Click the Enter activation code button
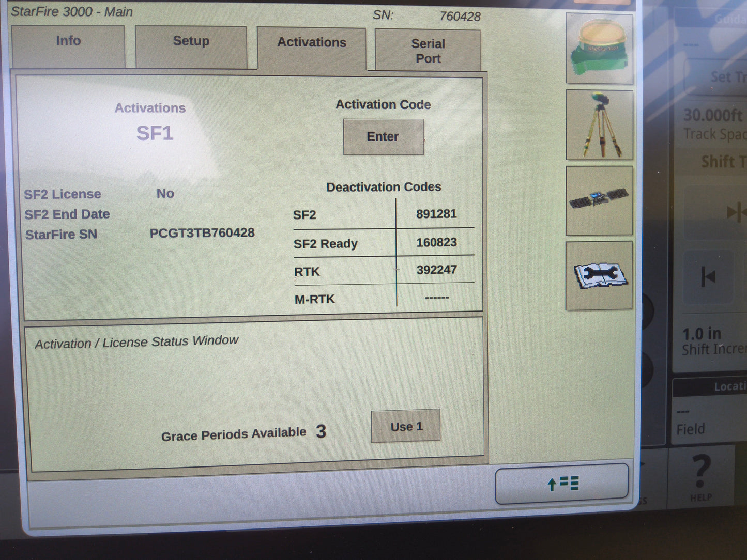The height and width of the screenshot is (560, 747). [x=383, y=137]
